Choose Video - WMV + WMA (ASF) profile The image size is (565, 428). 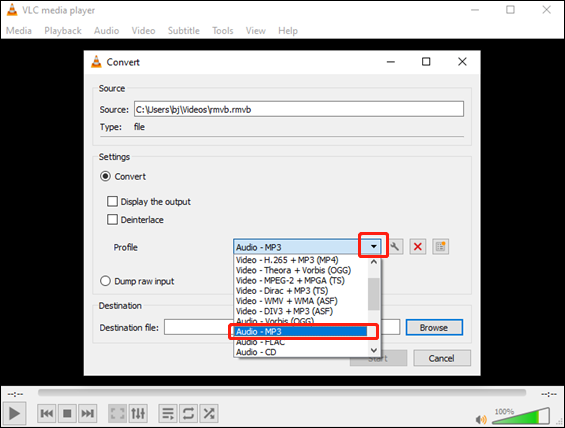tap(301, 301)
